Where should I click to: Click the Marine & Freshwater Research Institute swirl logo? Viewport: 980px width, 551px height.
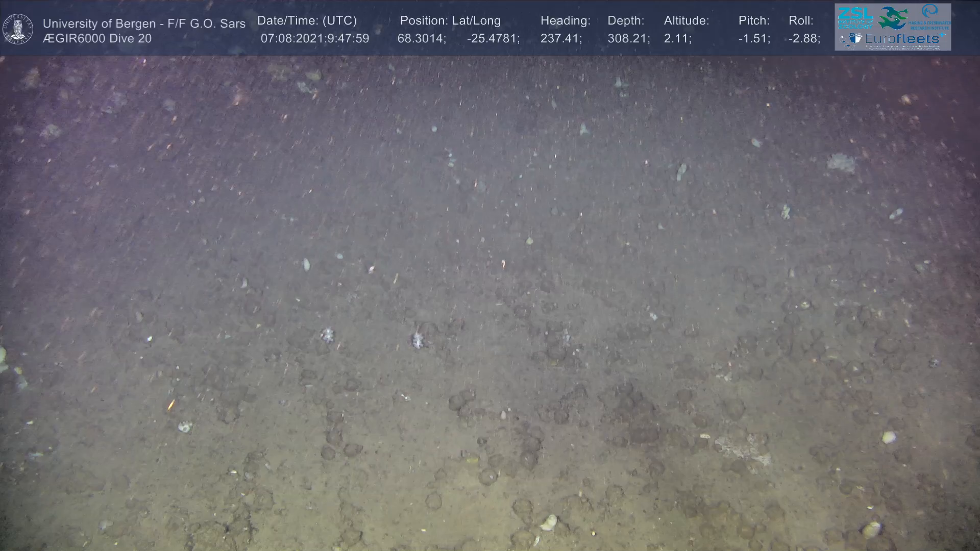point(929,11)
